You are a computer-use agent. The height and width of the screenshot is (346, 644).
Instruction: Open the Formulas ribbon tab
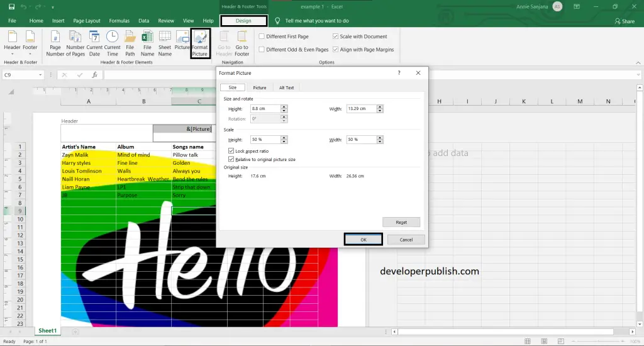pos(119,21)
